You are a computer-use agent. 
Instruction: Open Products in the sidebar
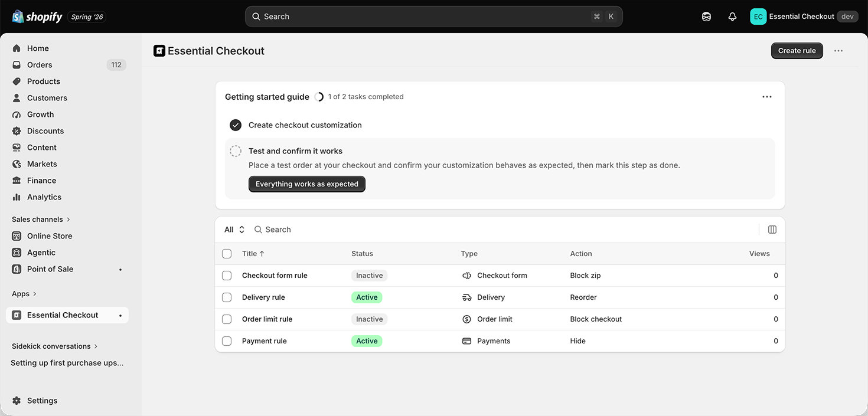point(67,81)
